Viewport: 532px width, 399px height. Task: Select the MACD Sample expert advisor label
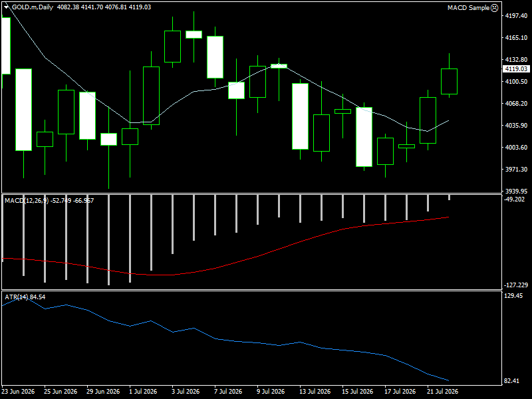coord(468,7)
